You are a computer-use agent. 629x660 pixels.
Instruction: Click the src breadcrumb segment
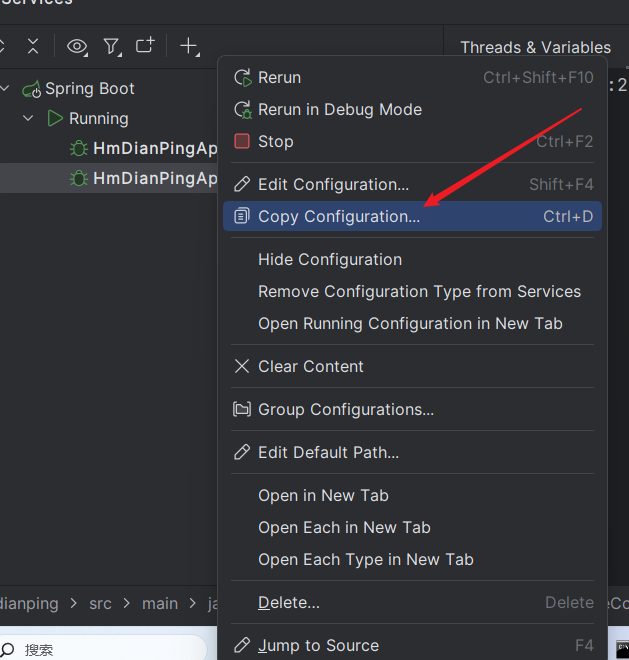[100, 604]
